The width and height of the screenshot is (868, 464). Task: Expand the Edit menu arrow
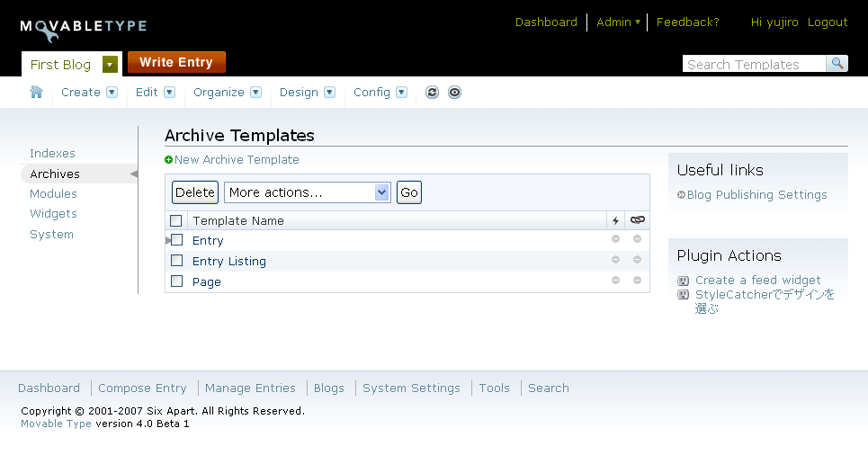pos(169,93)
